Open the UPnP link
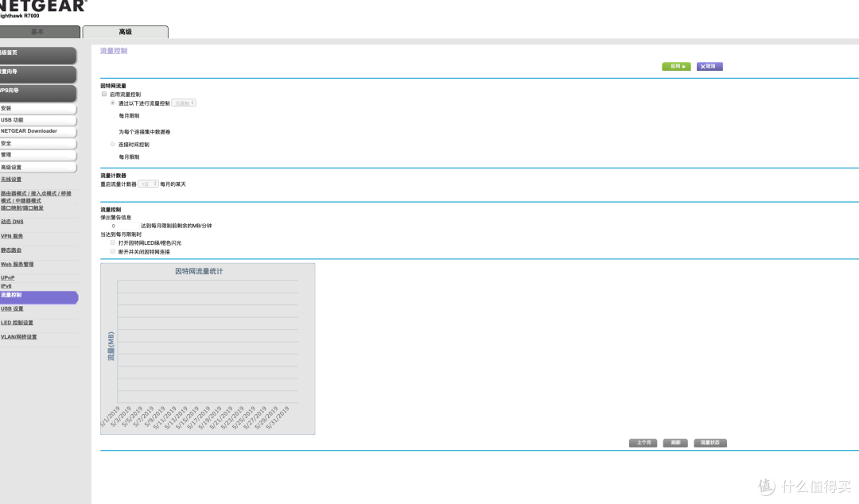Viewport: 859px width, 504px height. [x=8, y=277]
